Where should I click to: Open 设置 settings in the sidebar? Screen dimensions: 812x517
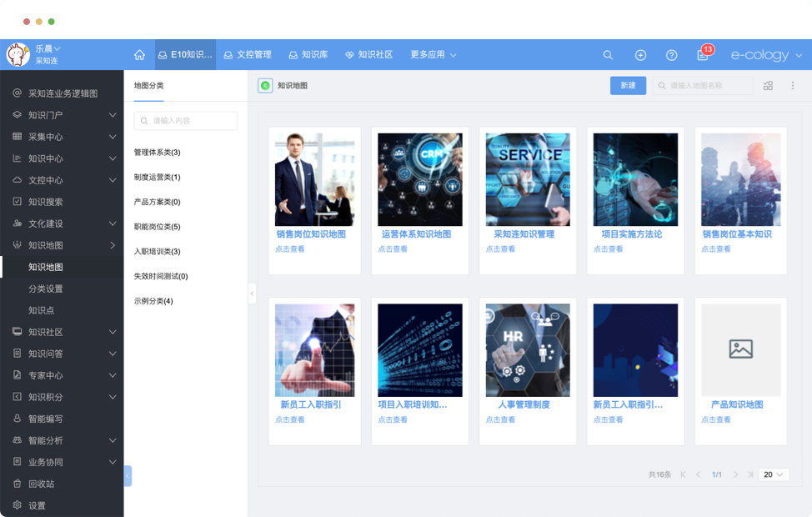click(x=37, y=505)
